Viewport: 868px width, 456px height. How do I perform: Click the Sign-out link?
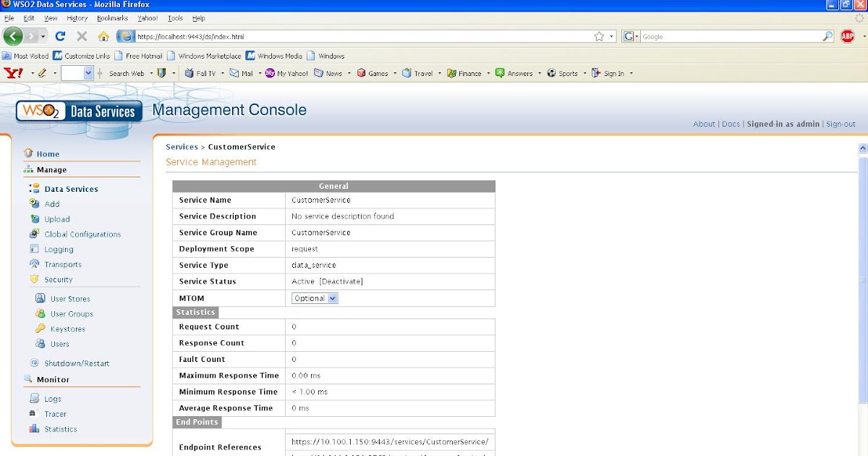click(841, 124)
